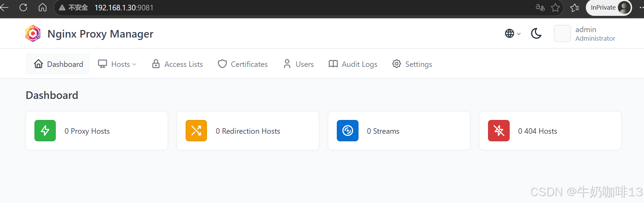Click the blue Streams icon
644x203 pixels.
click(347, 131)
